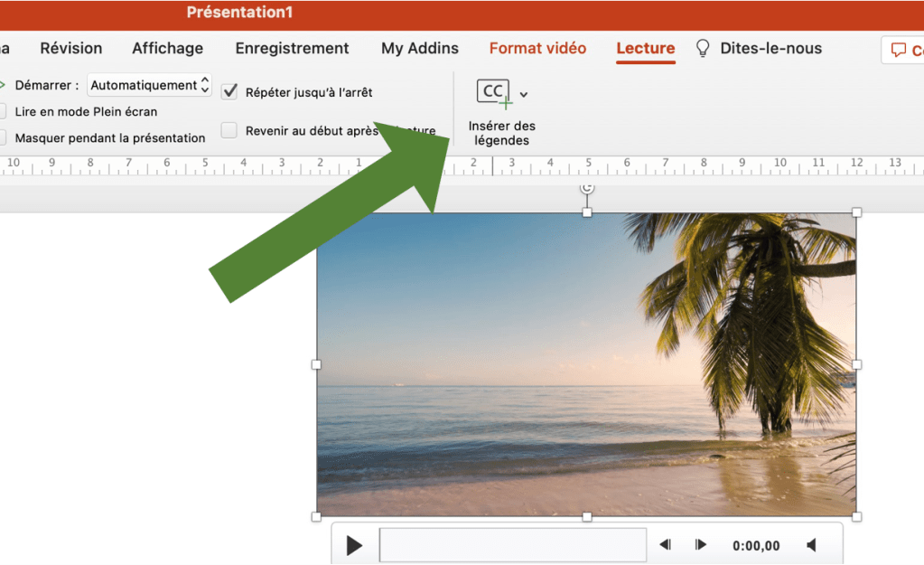Go to the Enregistrement tab
The height and width of the screenshot is (565, 924).
point(292,49)
